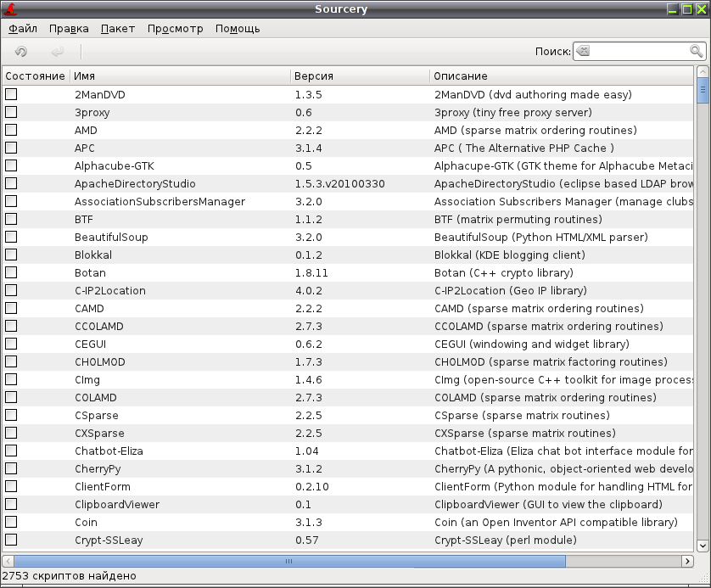Tick the checkbox for 2ManDVD
711x588 pixels.
(11, 94)
